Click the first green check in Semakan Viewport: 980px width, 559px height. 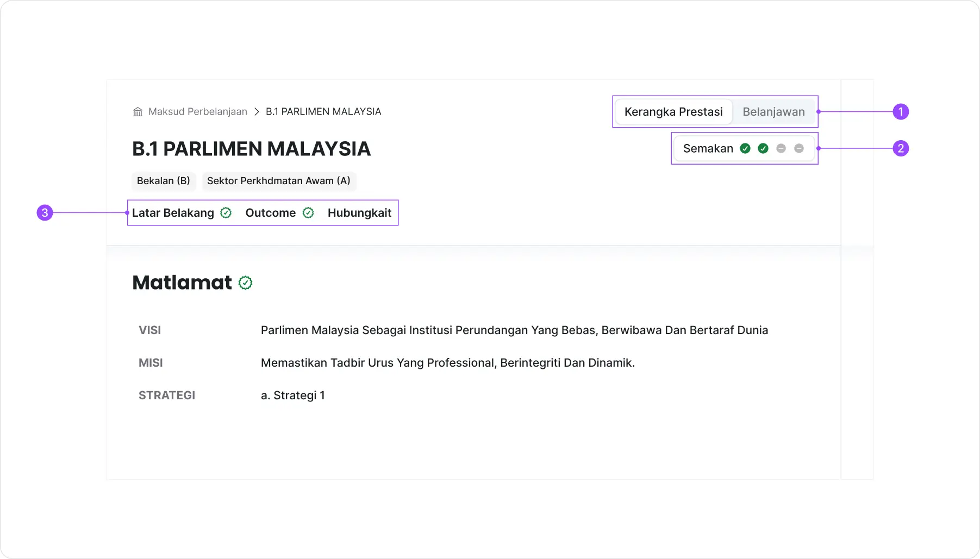(x=745, y=148)
